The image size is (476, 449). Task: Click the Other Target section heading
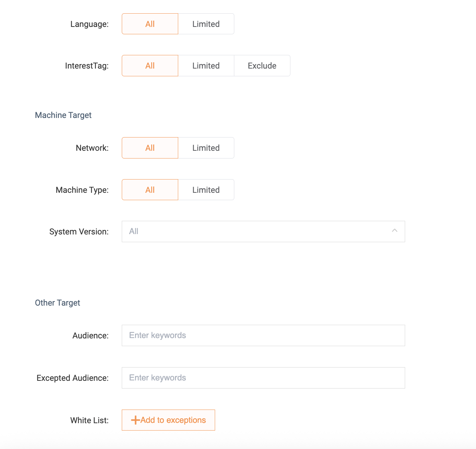(x=58, y=303)
